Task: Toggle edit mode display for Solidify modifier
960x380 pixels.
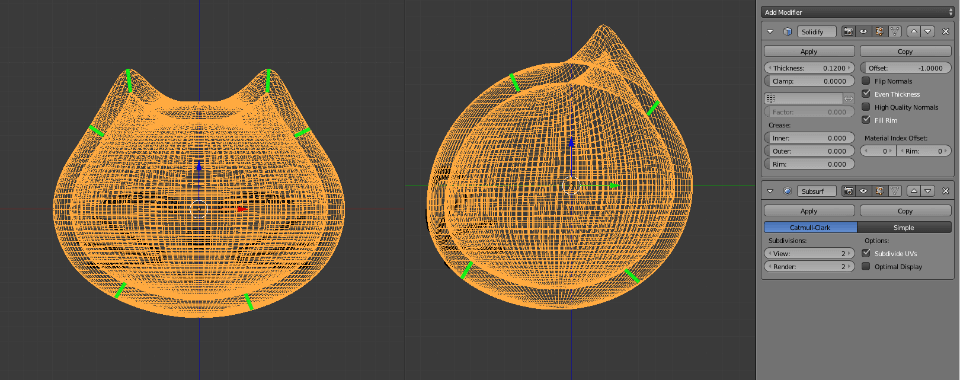Action: (x=879, y=31)
